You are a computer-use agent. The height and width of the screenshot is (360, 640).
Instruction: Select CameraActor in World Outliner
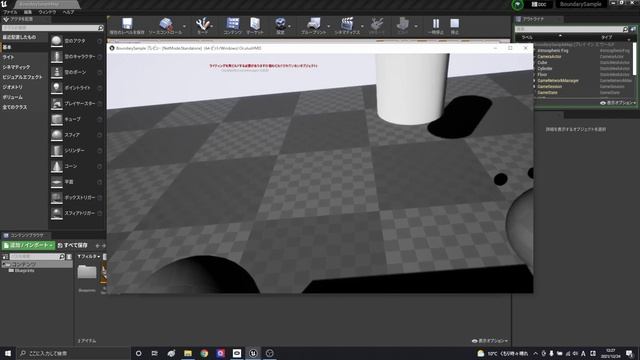click(549, 57)
